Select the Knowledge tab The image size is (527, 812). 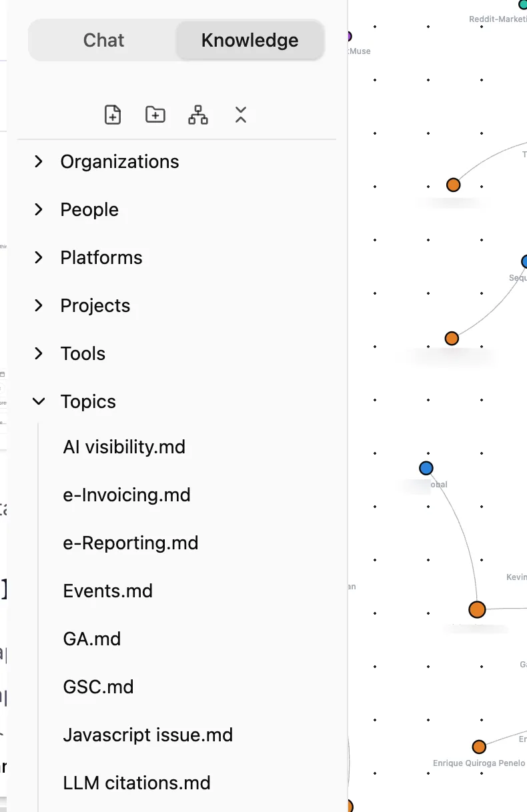tap(249, 40)
